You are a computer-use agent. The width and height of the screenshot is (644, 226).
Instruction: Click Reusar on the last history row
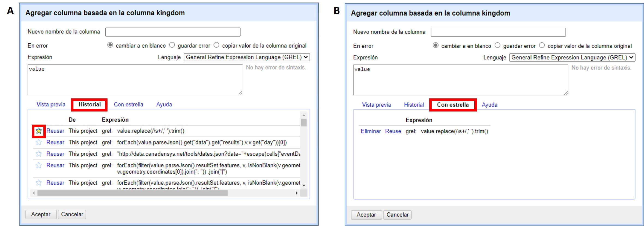click(x=55, y=183)
